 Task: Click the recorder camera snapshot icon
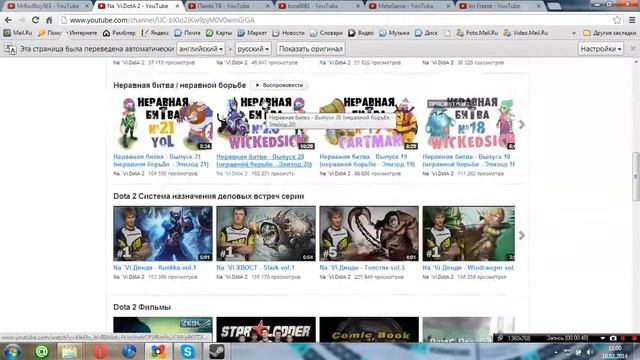[613, 338]
